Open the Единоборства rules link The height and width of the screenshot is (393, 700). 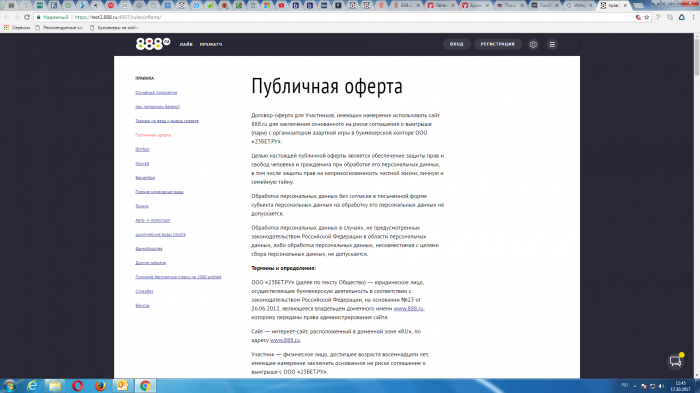coord(149,249)
